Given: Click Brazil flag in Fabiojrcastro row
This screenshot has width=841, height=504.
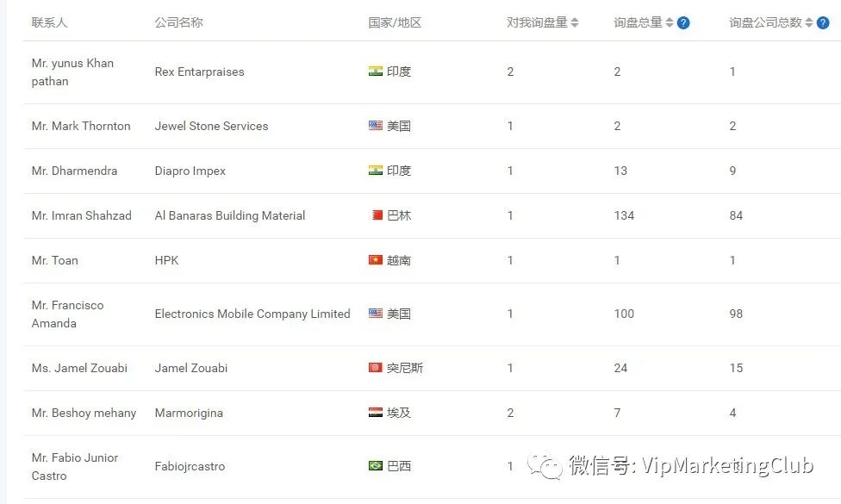Looking at the screenshot, I should pos(376,466).
